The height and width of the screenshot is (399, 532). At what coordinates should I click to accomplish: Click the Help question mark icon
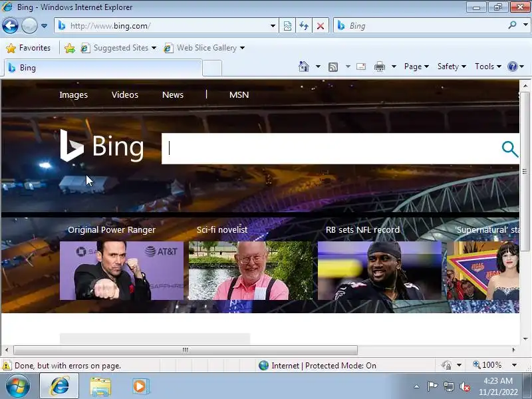point(512,66)
